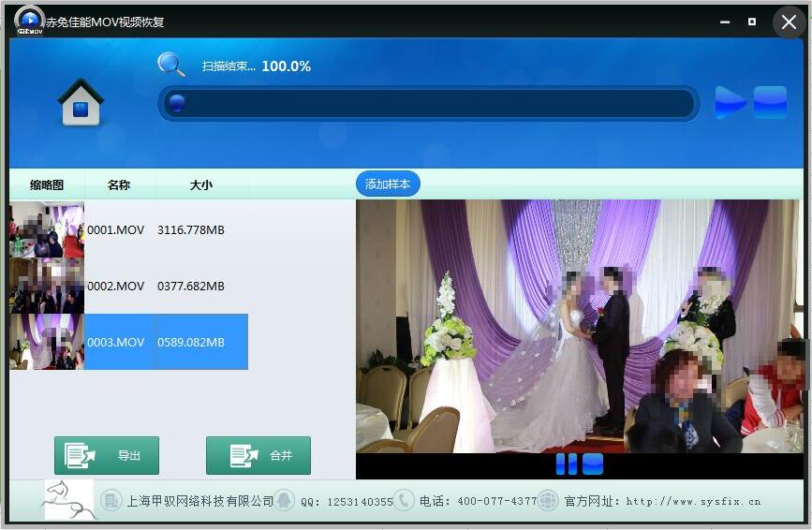Select the 0001.MOV thumbnail

[47, 229]
